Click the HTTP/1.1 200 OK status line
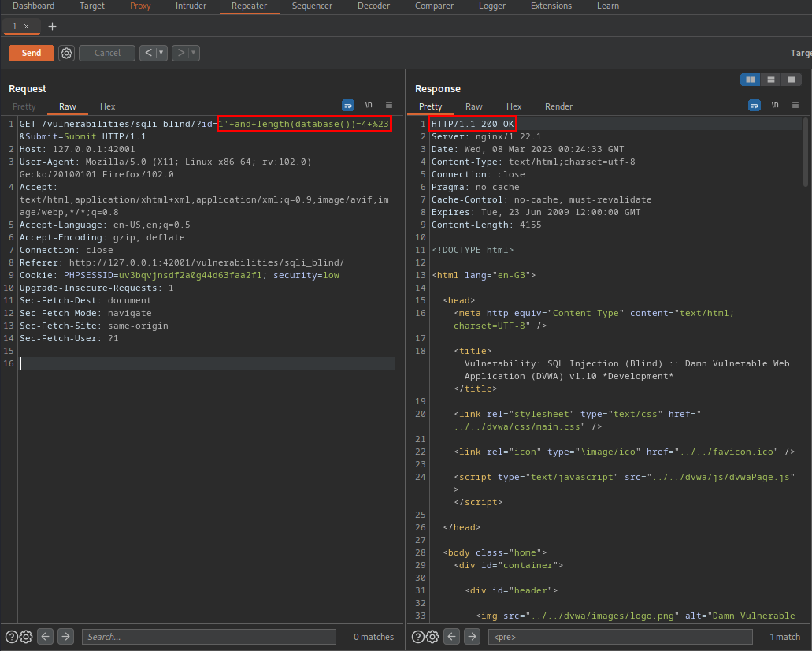Screen dimensions: 812x651 coord(473,124)
